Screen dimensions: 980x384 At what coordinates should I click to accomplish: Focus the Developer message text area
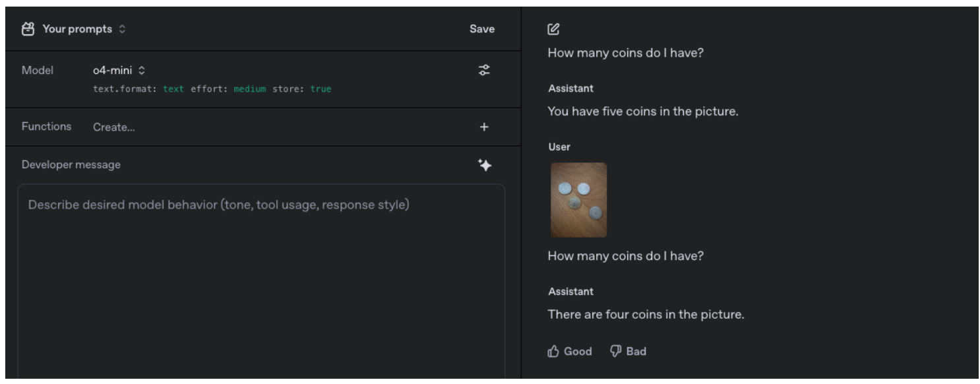261,277
